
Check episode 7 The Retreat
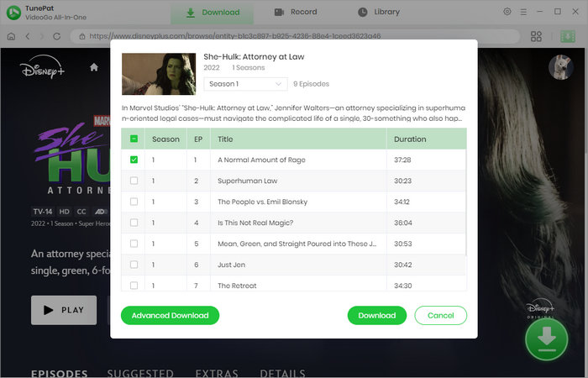coord(134,286)
